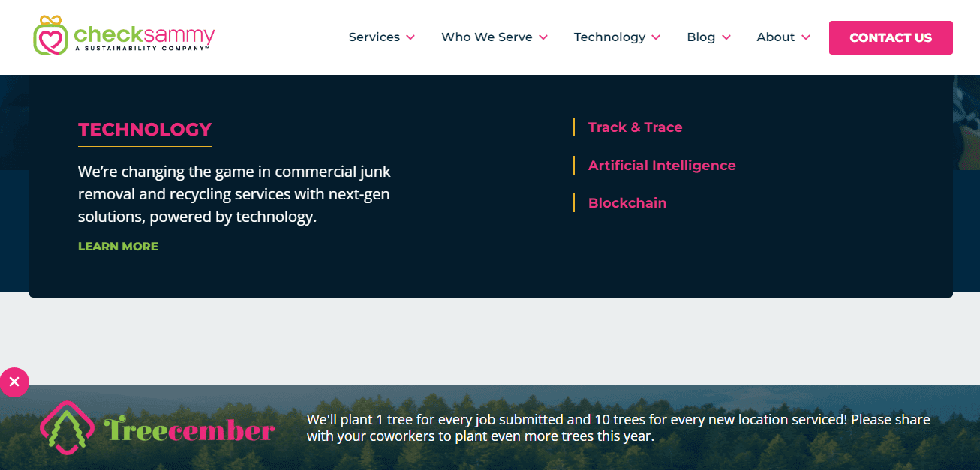Viewport: 980px width, 470px height.
Task: Expand the Technology dropdown chevron
Action: [656, 37]
